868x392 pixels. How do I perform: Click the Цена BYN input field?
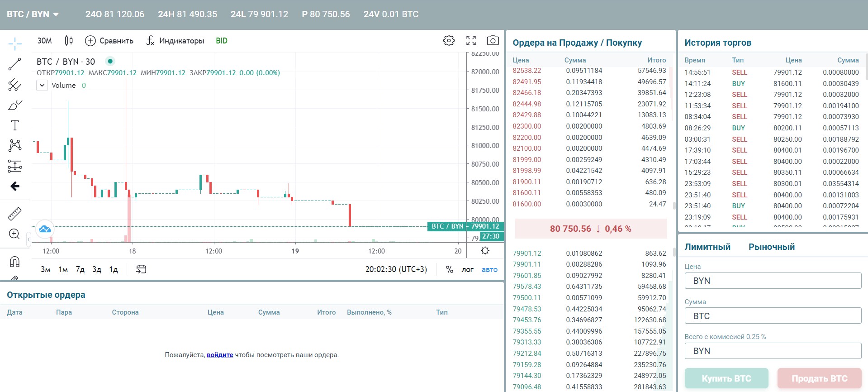tap(773, 281)
